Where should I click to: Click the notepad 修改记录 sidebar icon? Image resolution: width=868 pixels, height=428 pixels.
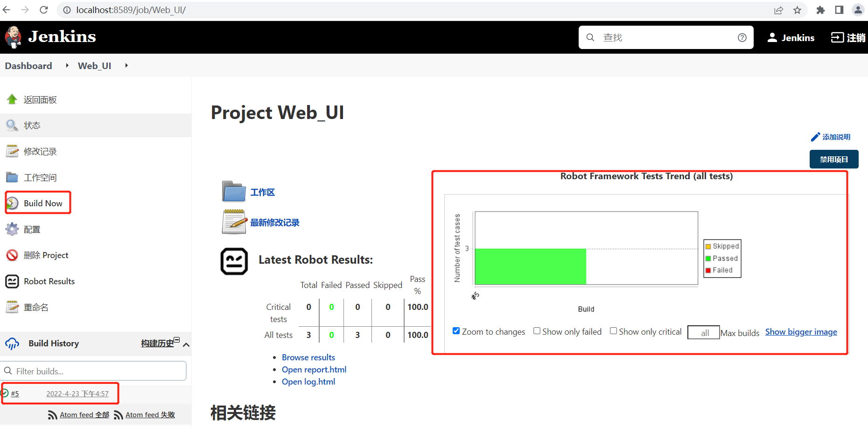click(12, 151)
